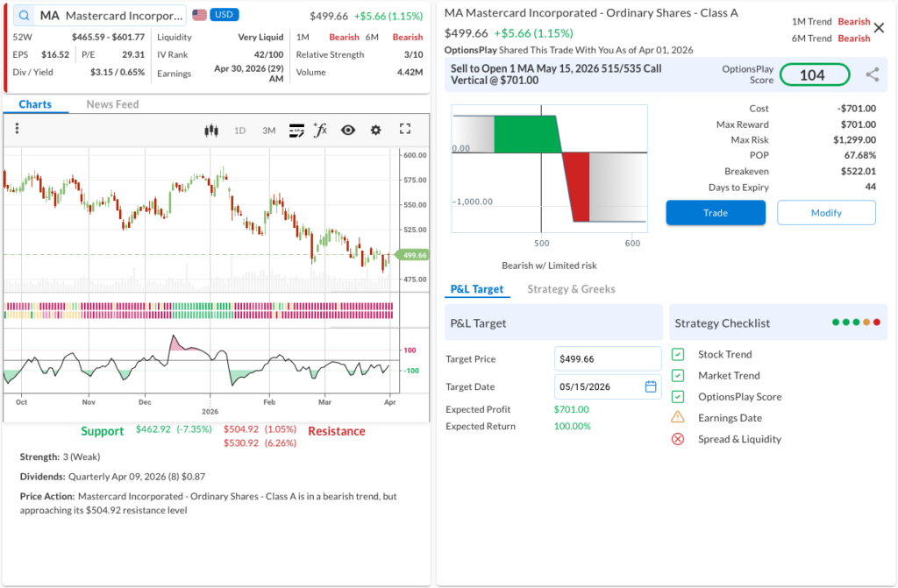Expand chart to fullscreen

[405, 129]
